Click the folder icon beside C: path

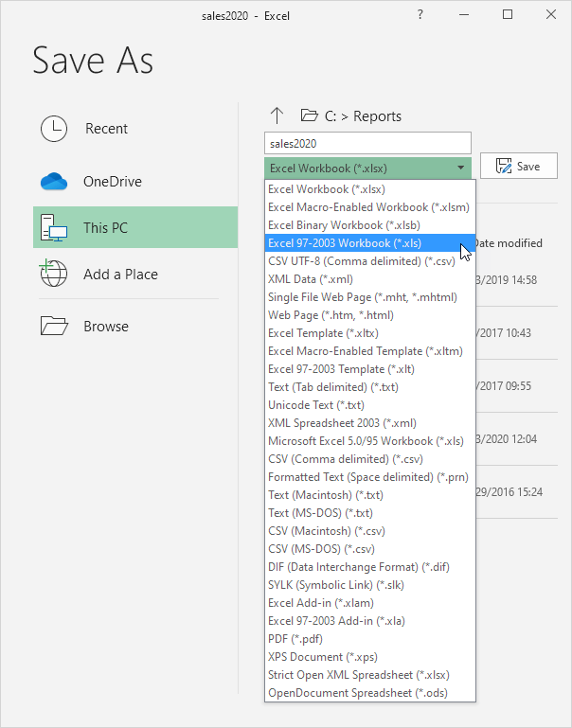[x=309, y=115]
